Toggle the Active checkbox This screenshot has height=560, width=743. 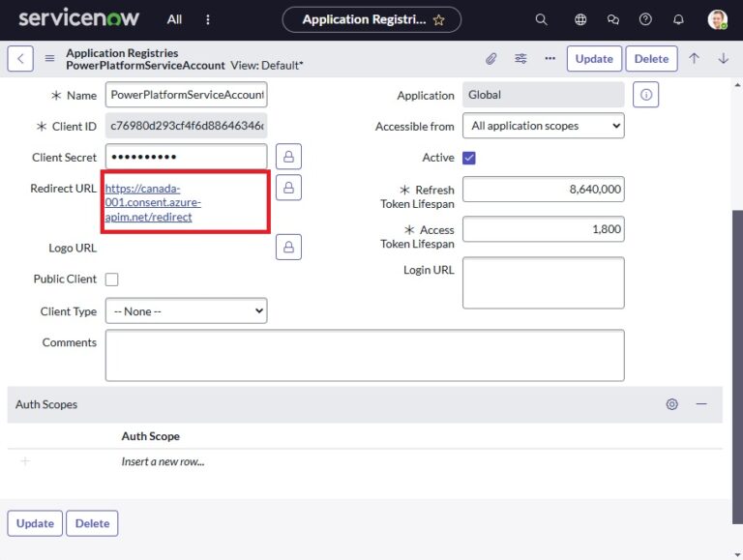469,158
